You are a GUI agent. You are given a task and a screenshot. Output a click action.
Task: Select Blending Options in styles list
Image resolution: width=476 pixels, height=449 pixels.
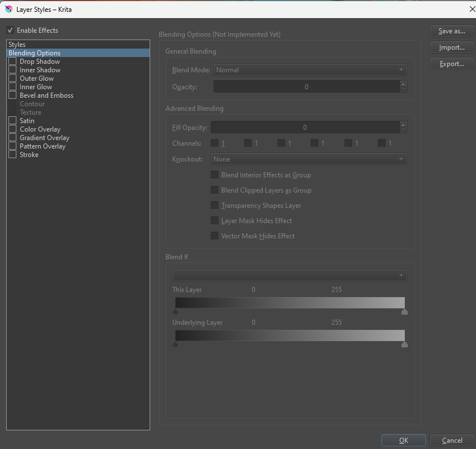click(x=34, y=53)
